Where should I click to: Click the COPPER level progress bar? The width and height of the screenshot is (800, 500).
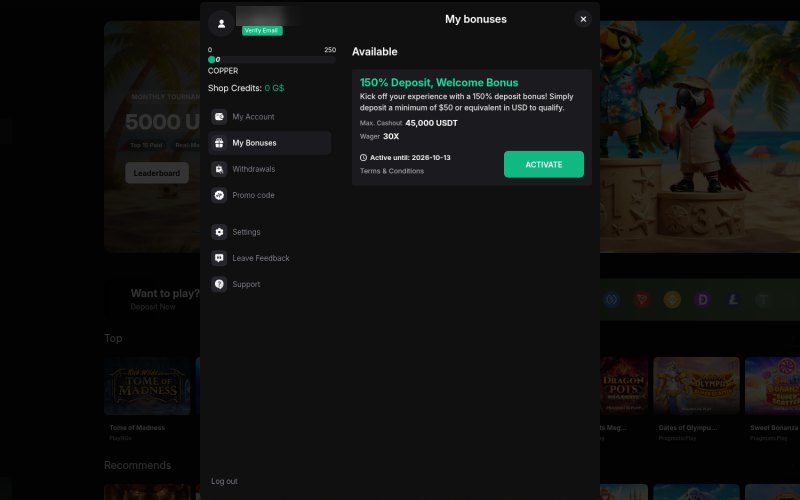(272, 60)
